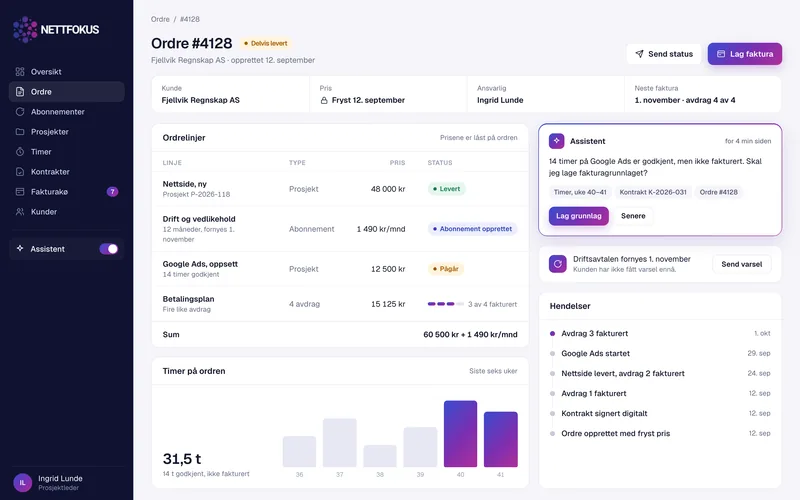Click the Kontrakt K-2026-031 chip
The image size is (800, 500).
[x=653, y=192]
